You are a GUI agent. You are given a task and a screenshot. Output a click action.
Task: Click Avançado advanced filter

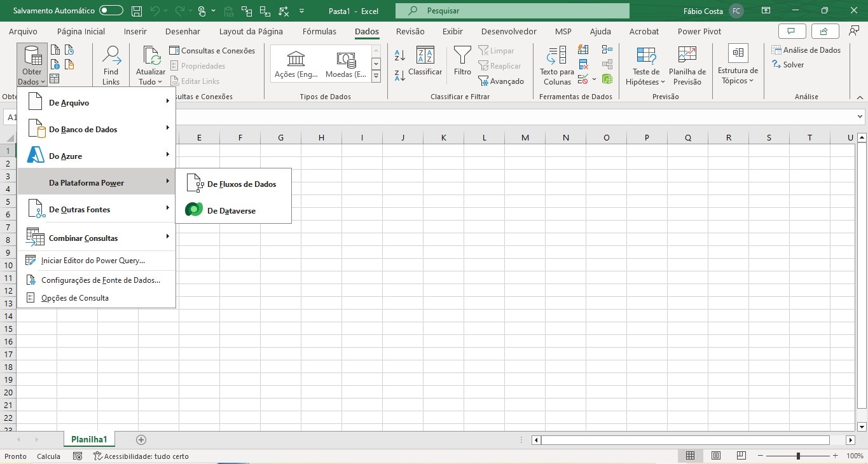point(501,81)
